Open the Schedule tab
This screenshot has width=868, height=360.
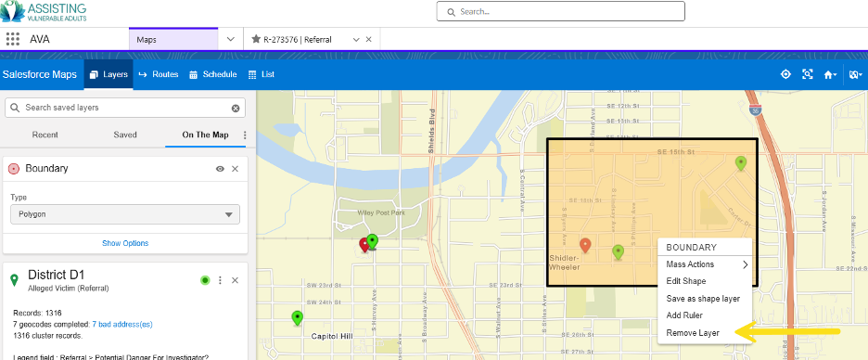pyautogui.click(x=213, y=74)
